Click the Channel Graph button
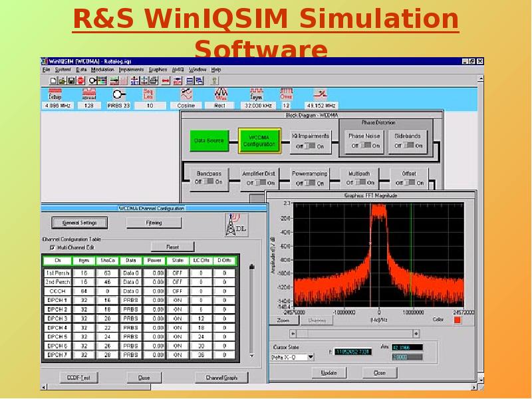Image resolution: width=532 pixels, height=399 pixels. click(221, 377)
